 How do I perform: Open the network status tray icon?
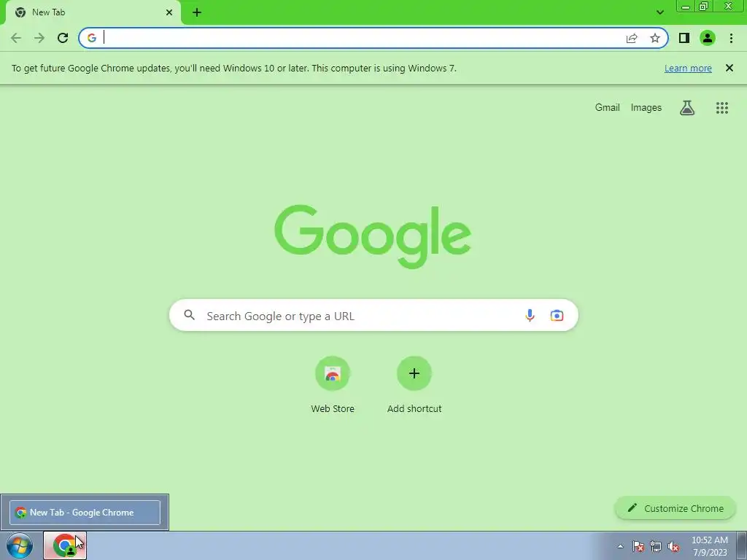[x=656, y=546]
